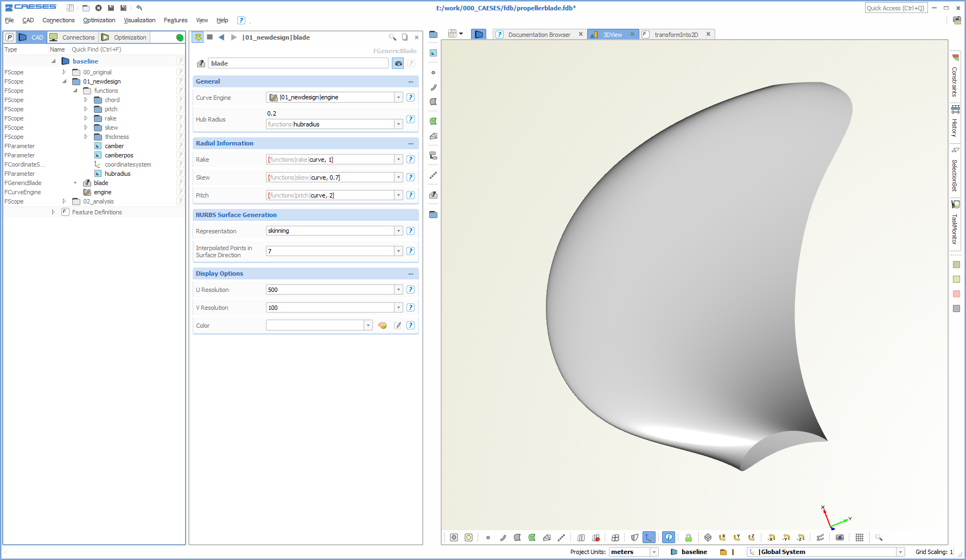Switch to the transformInto2D tab

coord(676,35)
